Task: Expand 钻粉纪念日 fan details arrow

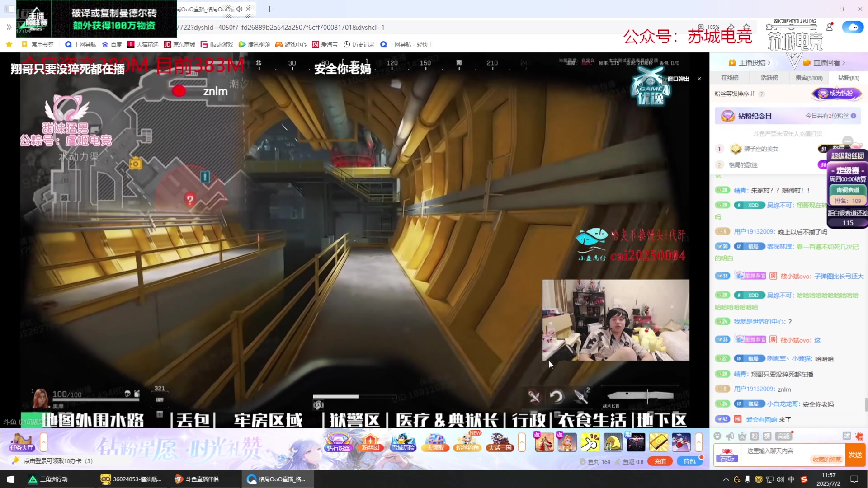Action: pyautogui.click(x=854, y=116)
